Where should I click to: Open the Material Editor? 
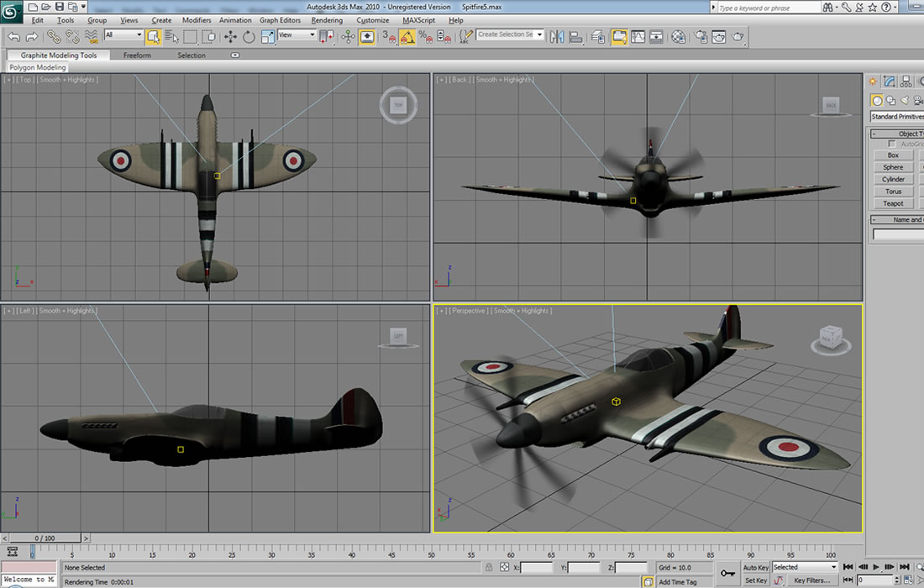(679, 36)
